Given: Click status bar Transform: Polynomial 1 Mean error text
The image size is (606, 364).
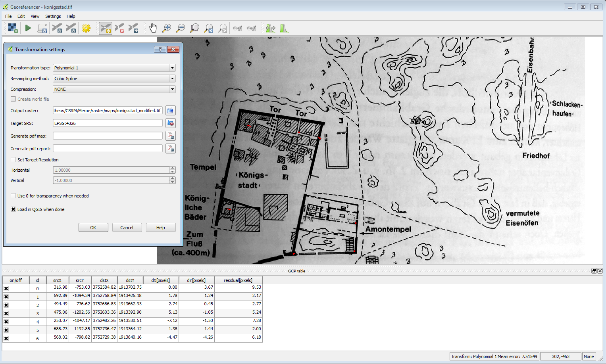Looking at the screenshot, I should coord(494,356).
